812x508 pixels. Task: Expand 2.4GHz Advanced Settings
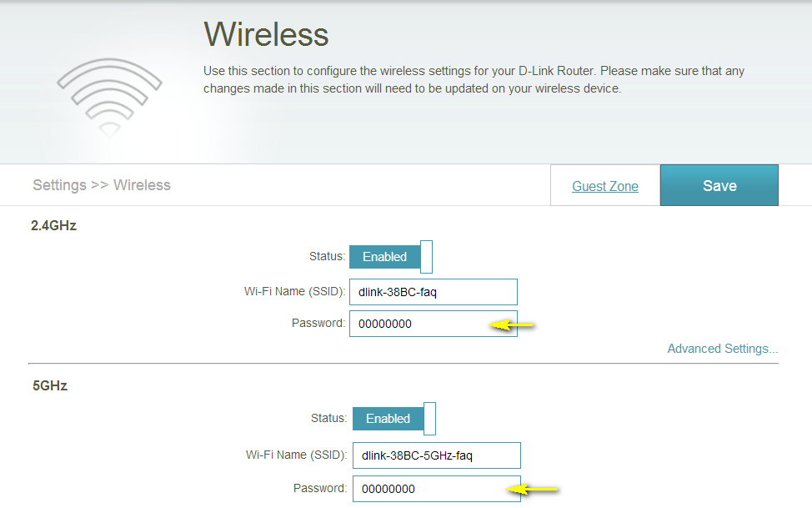[x=722, y=349]
